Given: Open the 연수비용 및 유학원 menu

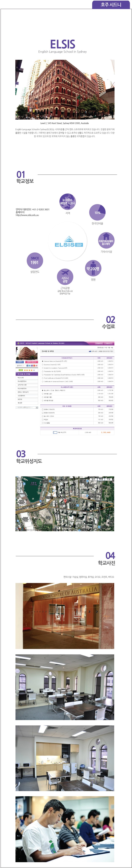Looking at the screenshot, I should pyautogui.click(x=27, y=374).
